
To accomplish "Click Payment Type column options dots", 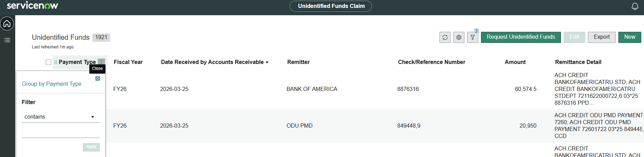I will point(101,62).
